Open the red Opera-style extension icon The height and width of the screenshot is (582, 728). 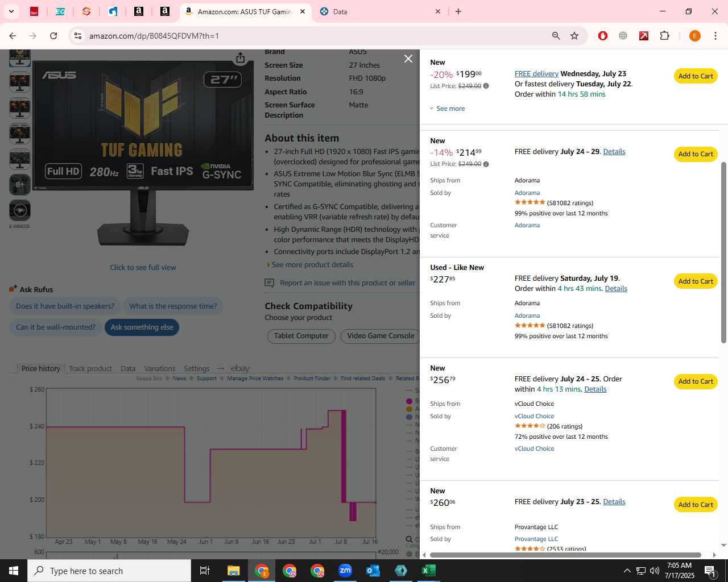coord(603,36)
